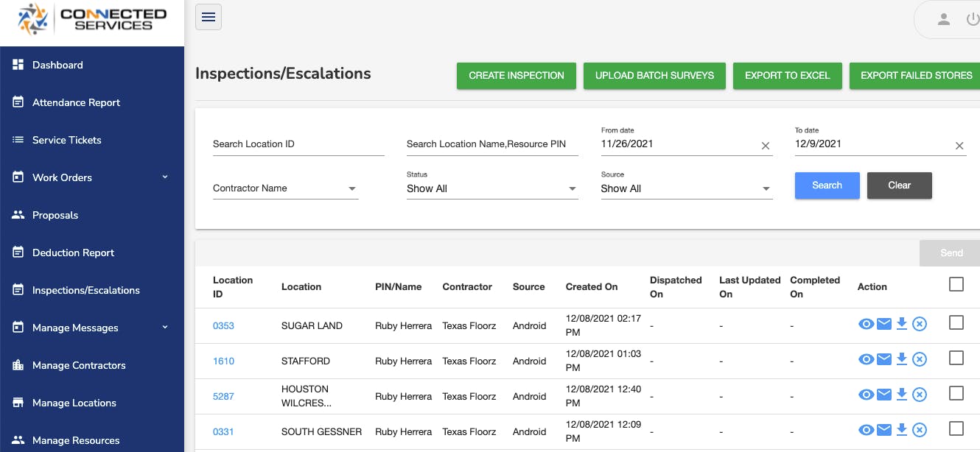Open location ID 0353 link

tap(223, 325)
